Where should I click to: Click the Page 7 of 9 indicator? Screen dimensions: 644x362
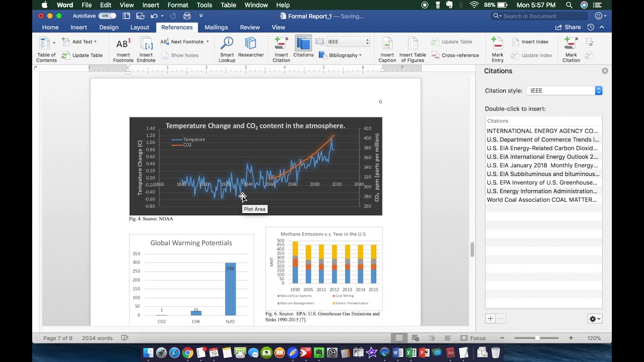pos(58,338)
